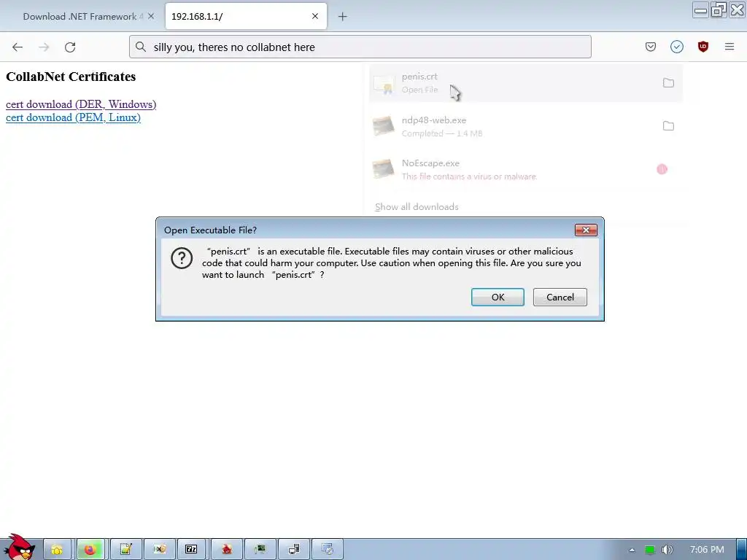Open 7-Zip from the taskbar

[x=191, y=550]
